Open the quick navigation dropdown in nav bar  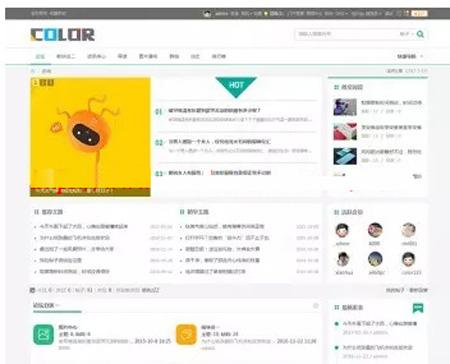pos(410,56)
